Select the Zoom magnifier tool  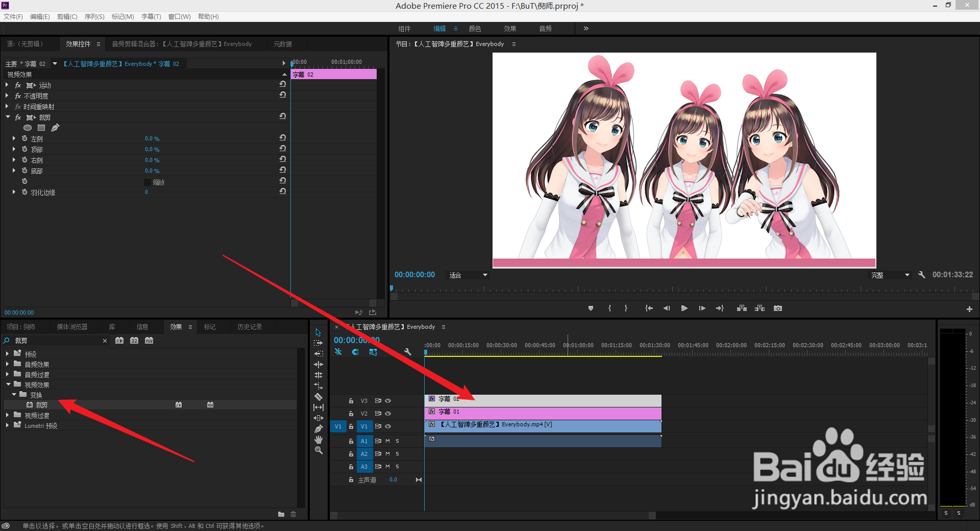(x=318, y=450)
